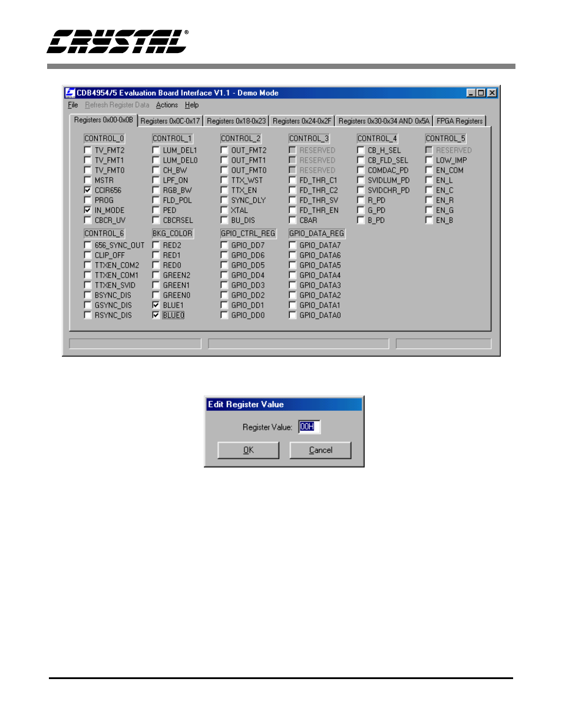Toggle the FD_THR_C1 checkbox

click(x=293, y=180)
